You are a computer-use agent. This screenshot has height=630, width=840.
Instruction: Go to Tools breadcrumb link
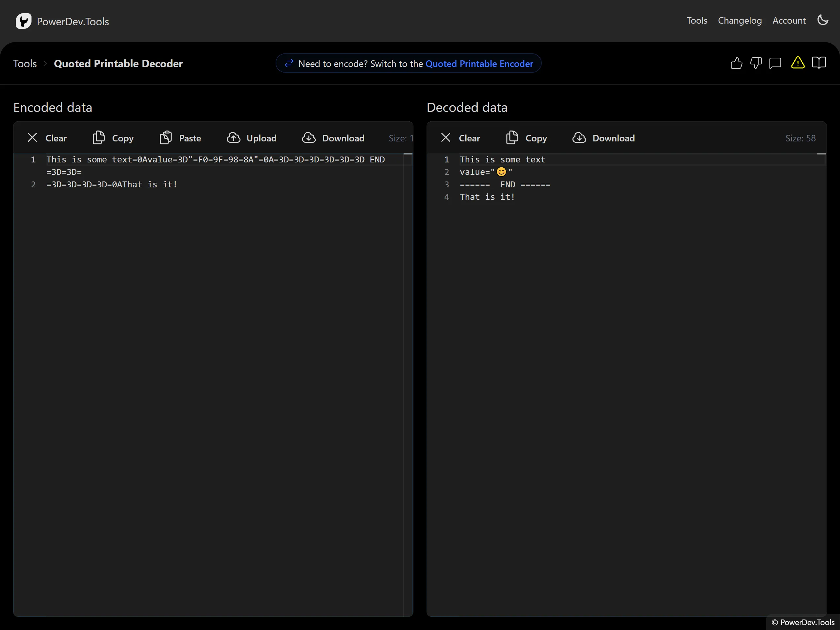coord(25,63)
